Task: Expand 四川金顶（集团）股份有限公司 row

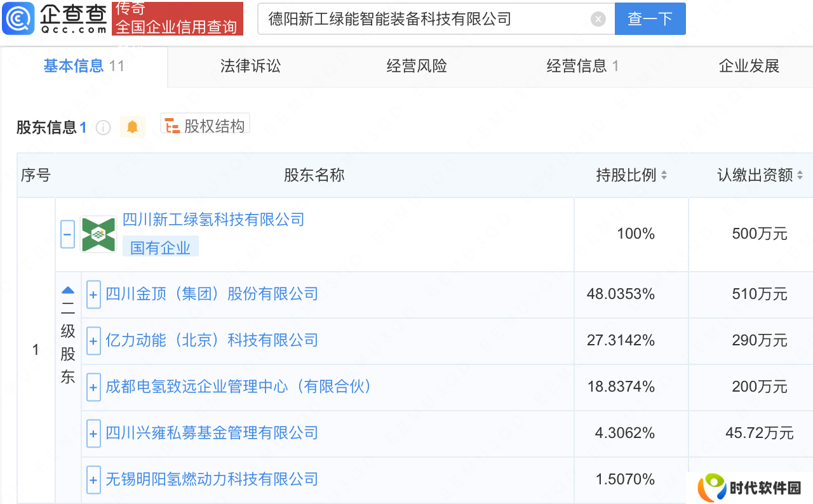Action: 93,295
